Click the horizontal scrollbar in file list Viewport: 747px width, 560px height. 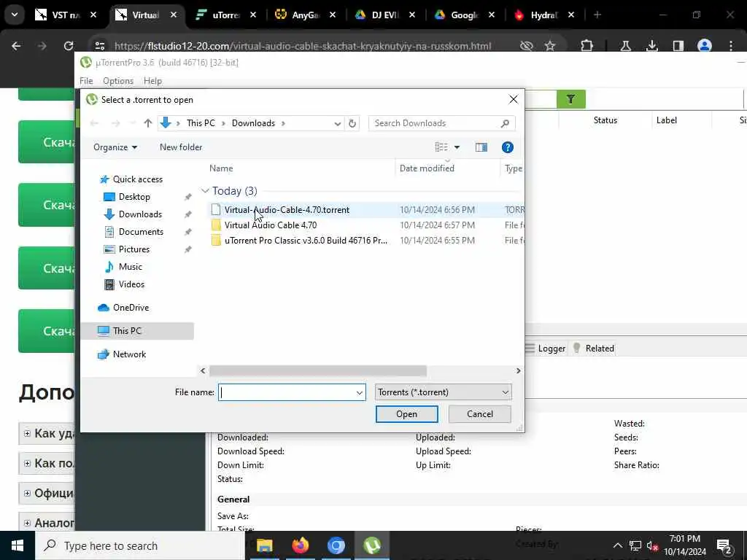(x=318, y=371)
